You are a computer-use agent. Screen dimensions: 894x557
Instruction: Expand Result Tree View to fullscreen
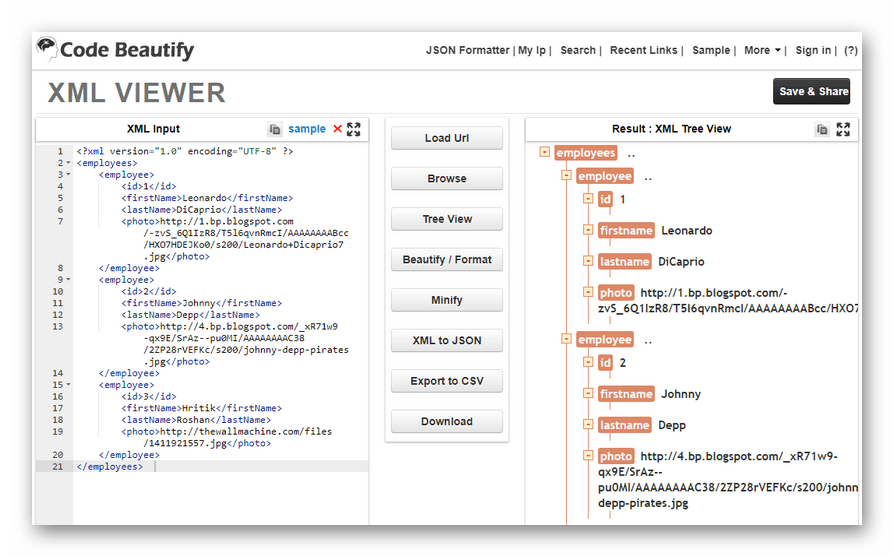click(843, 129)
